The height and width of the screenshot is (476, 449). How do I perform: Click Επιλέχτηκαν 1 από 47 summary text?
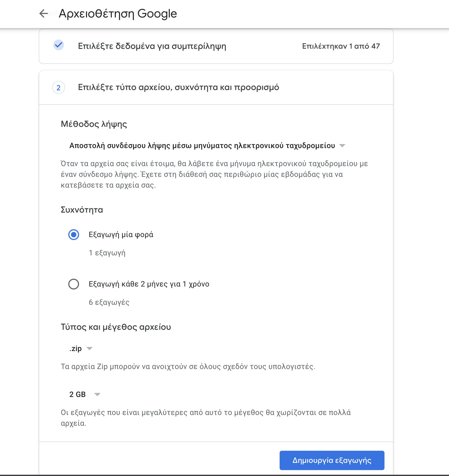coord(341,46)
